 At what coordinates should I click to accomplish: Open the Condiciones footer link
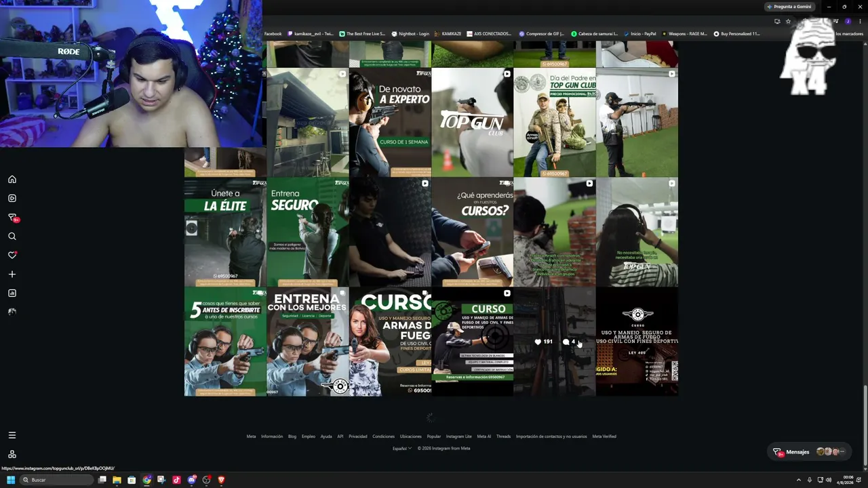(384, 436)
